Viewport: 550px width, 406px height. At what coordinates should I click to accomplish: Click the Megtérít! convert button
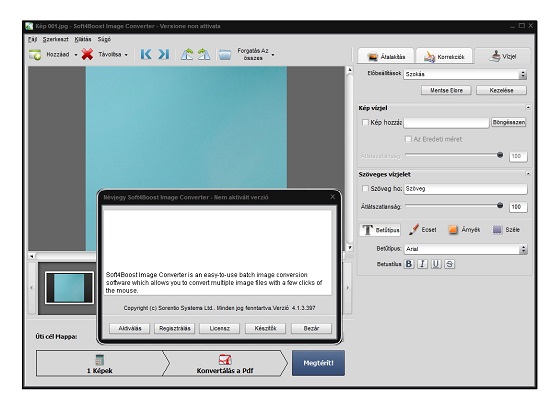tap(318, 363)
